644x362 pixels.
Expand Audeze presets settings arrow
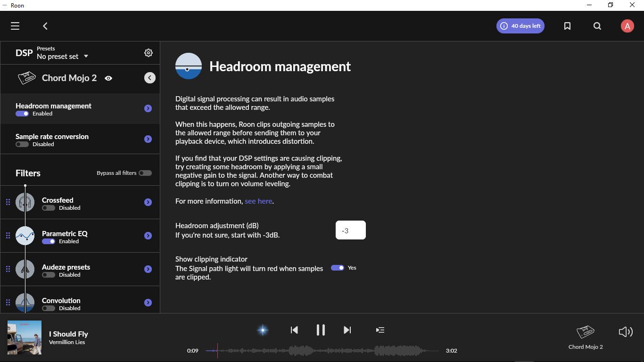148,269
